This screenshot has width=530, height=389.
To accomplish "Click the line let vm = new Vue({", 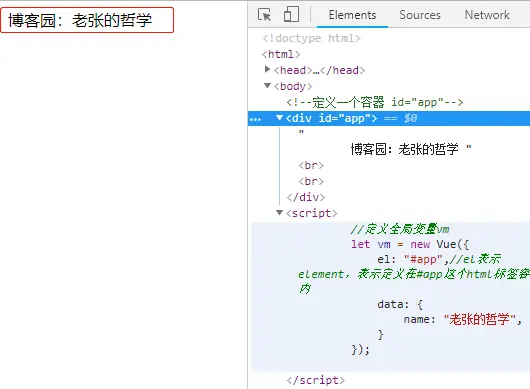I will (x=410, y=244).
